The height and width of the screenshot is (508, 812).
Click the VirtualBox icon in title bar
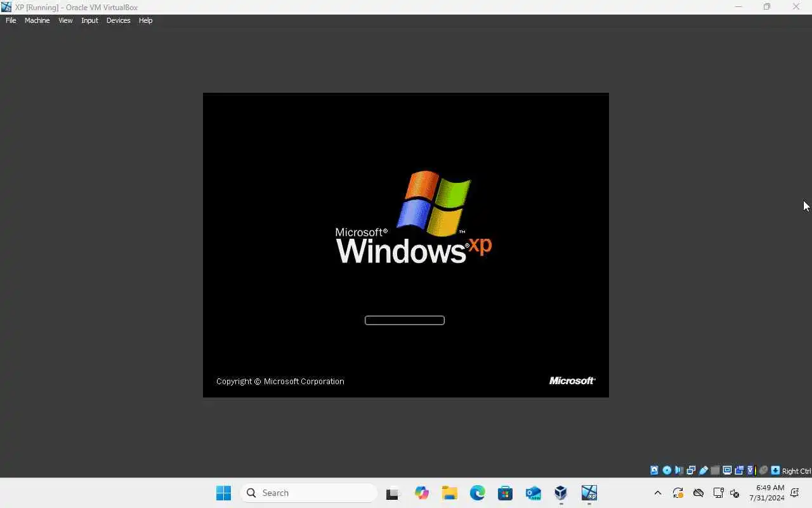click(x=6, y=7)
